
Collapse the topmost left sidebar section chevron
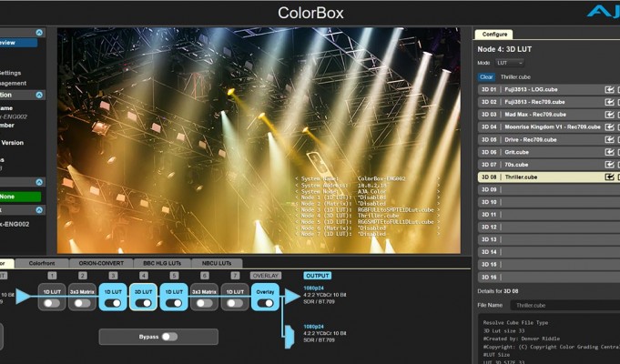click(39, 33)
